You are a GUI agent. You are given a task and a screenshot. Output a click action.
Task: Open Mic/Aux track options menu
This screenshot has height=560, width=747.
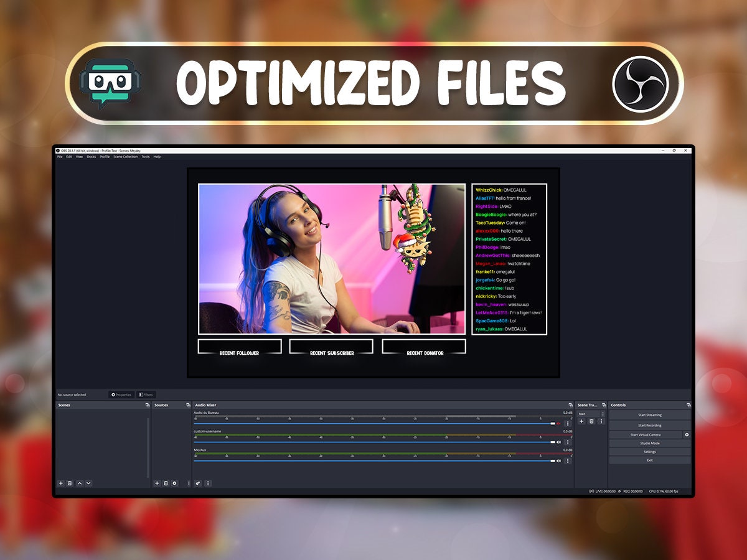coord(567,461)
